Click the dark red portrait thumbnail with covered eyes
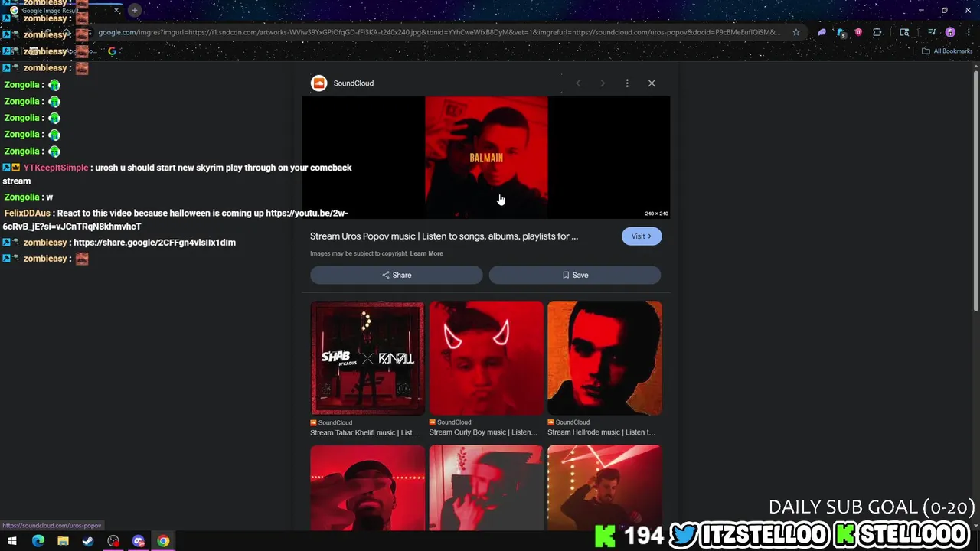Screen dimensions: 980x551 [x=367, y=487]
